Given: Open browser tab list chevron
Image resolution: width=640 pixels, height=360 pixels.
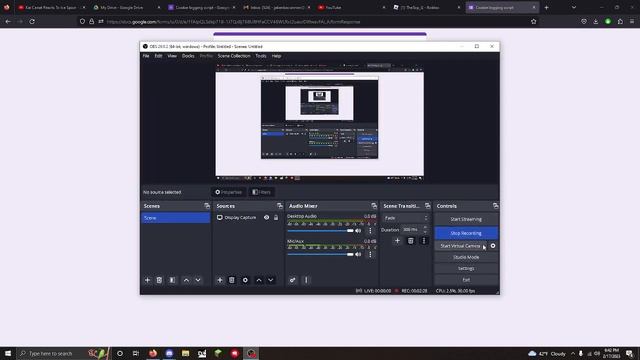Looking at the screenshot, I should click(x=574, y=7).
